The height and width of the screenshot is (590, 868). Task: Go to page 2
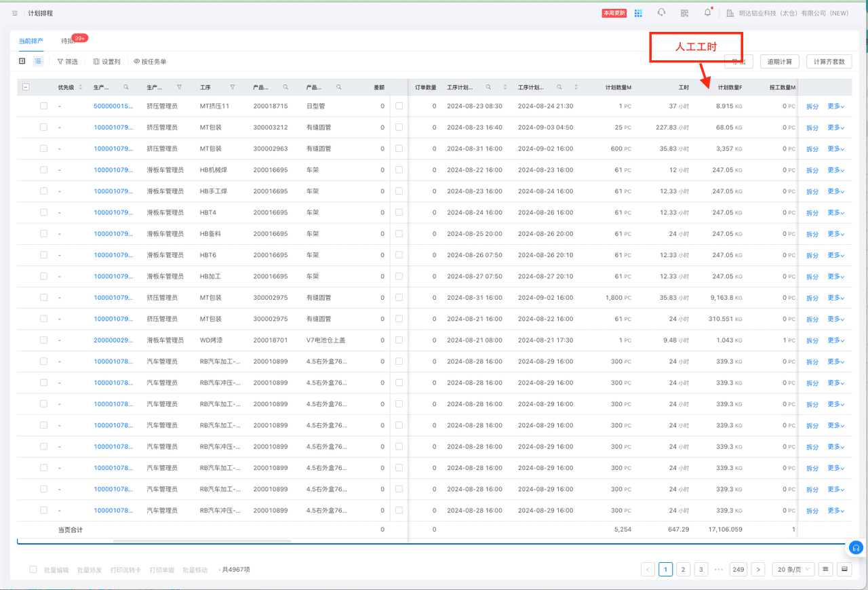click(x=684, y=570)
